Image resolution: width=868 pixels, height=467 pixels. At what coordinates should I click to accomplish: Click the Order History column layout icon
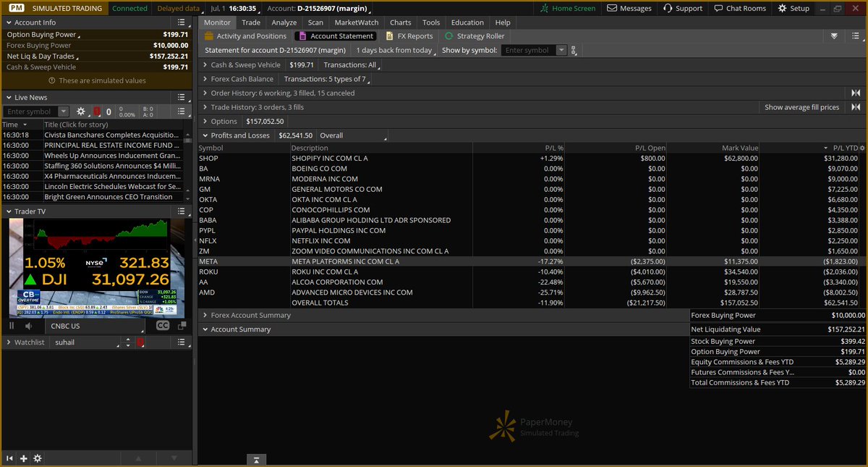[856, 93]
